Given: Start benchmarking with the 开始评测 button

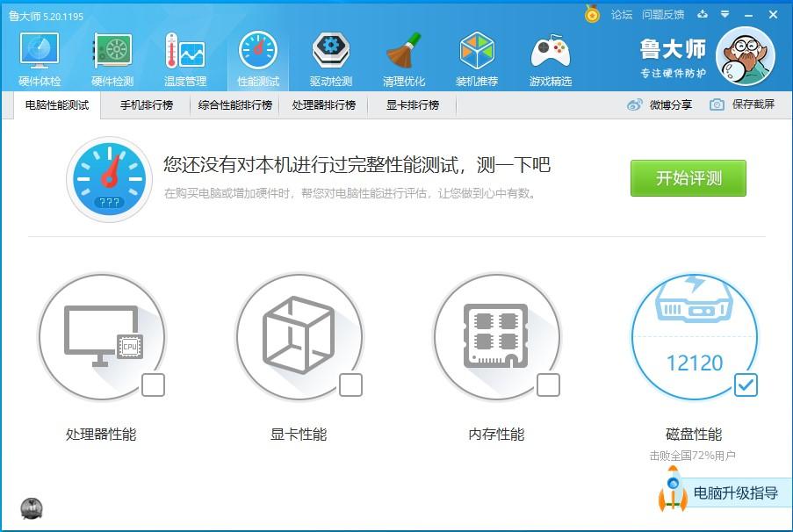Looking at the screenshot, I should (688, 177).
